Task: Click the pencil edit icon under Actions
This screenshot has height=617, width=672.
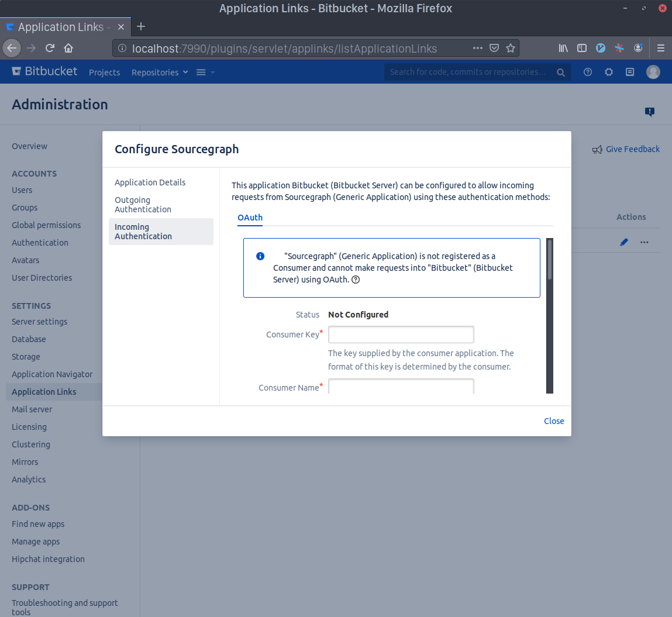Action: 624,242
